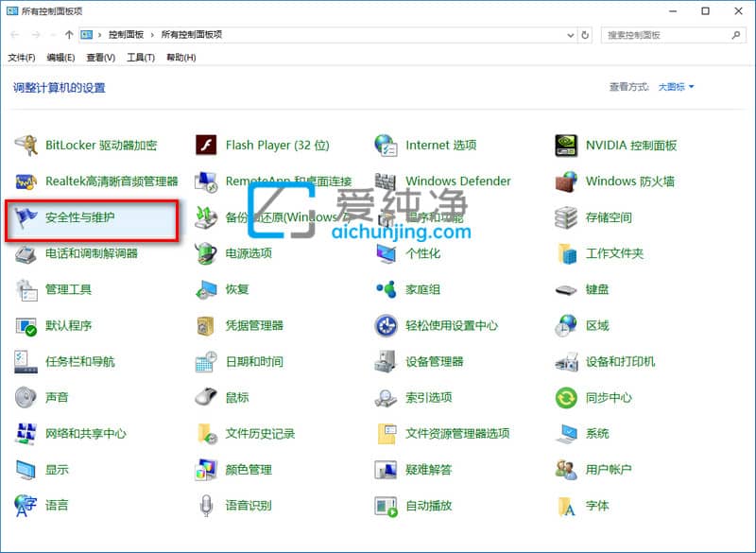This screenshot has width=756, height=553.
Task: Open 文件资源管理器选项 link
Action: pyautogui.click(x=457, y=434)
